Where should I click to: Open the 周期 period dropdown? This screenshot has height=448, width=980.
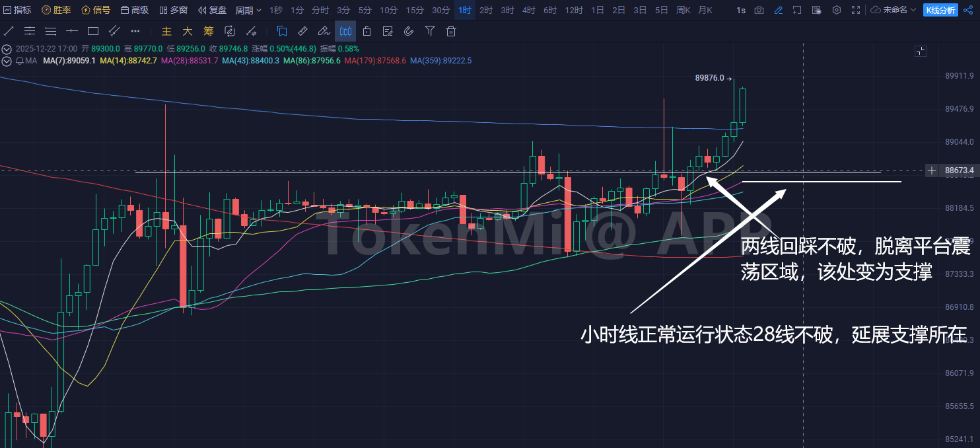pyautogui.click(x=248, y=10)
